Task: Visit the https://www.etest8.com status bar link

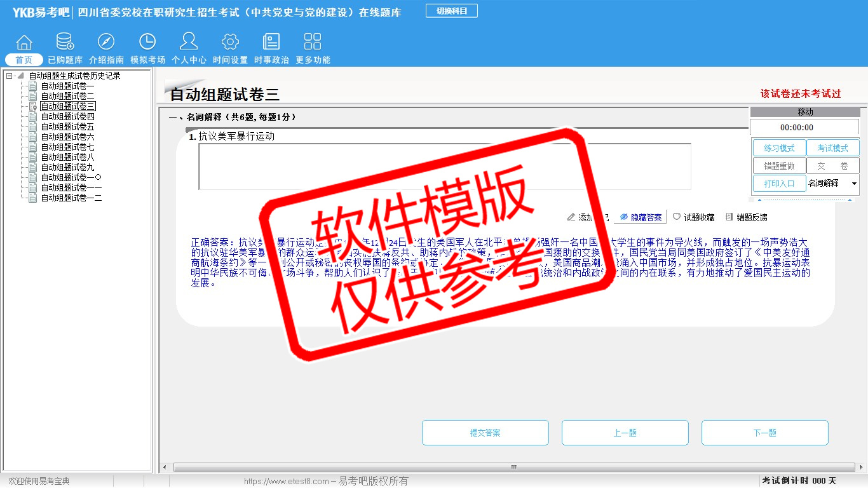Action: 287,481
